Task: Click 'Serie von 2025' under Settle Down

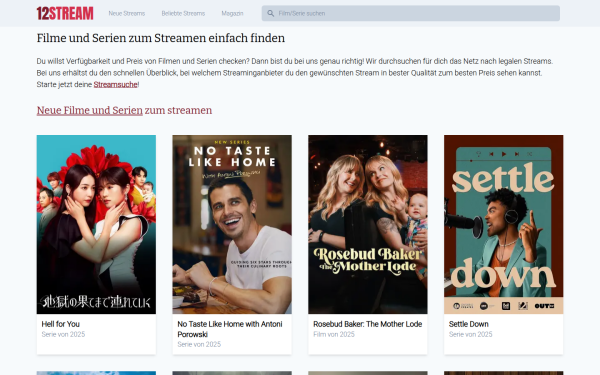Action: pos(471,334)
